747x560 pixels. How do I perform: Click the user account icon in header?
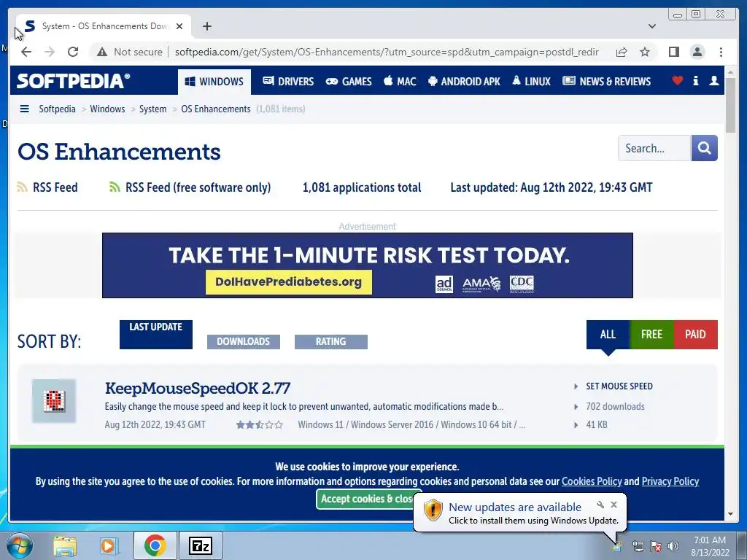[713, 80]
